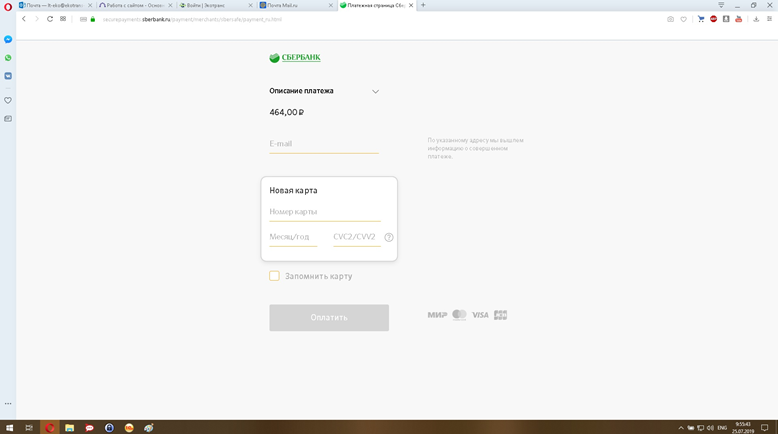This screenshot has height=434, width=780.
Task: Open Facebook Messenger in Opera sidebar
Action: point(8,39)
